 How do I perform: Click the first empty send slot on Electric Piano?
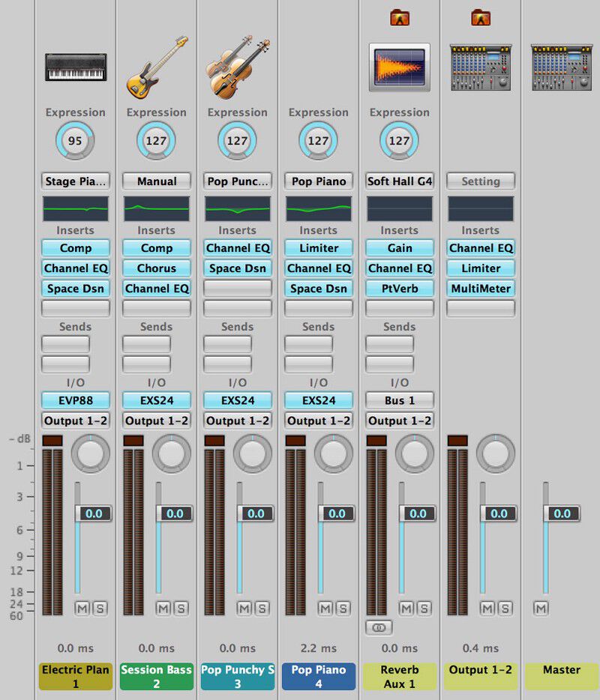tap(65, 344)
